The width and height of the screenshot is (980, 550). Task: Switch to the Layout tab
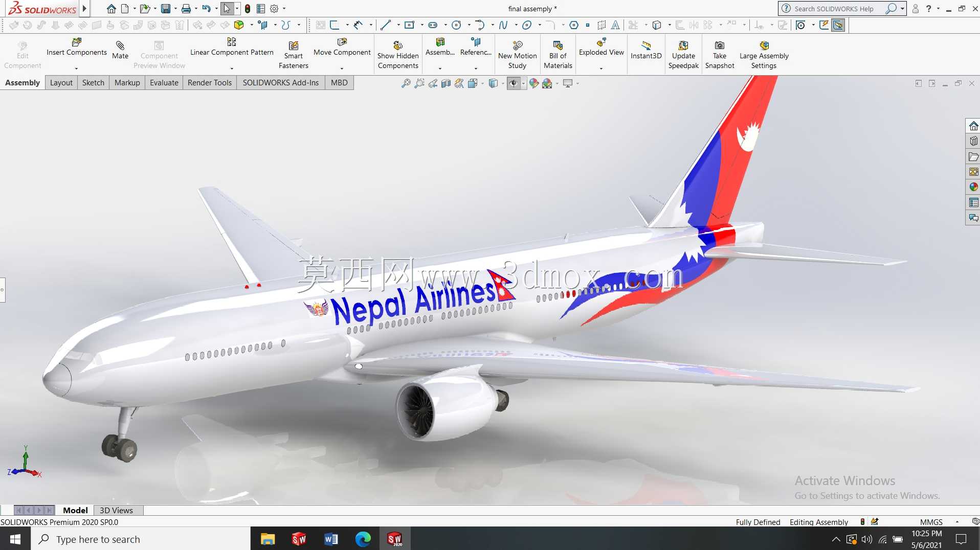(x=61, y=83)
